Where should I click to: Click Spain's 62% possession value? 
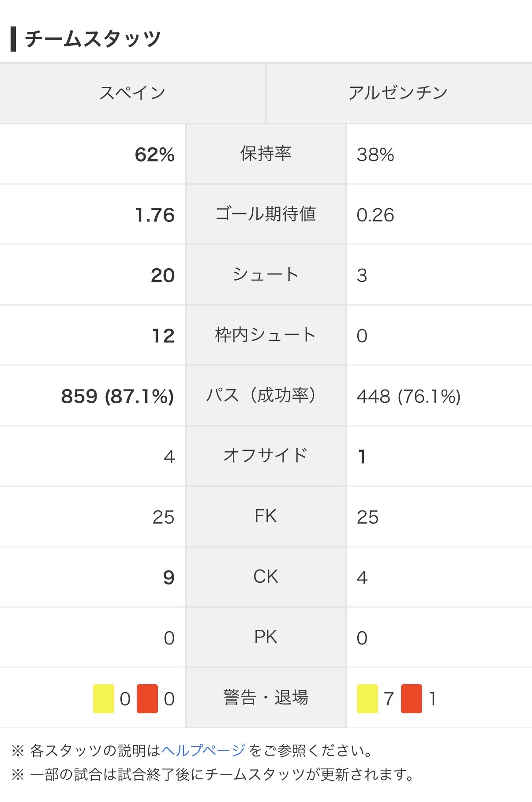point(155,155)
